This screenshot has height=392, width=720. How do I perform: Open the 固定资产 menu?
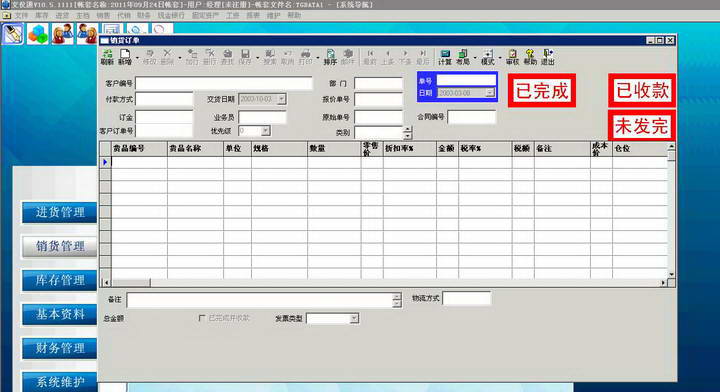coord(205,15)
